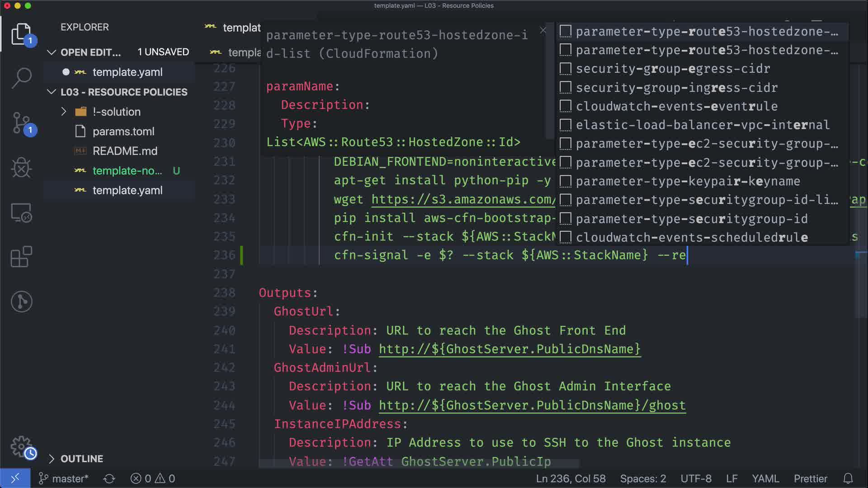The width and height of the screenshot is (868, 488).
Task: Click the YAML language mode button
Action: 765,479
